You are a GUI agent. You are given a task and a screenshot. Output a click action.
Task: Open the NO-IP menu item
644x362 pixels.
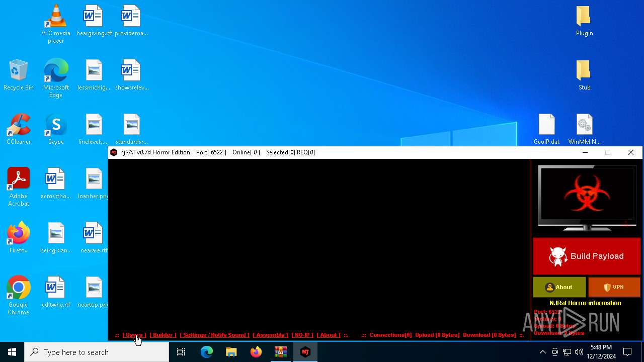pos(302,335)
